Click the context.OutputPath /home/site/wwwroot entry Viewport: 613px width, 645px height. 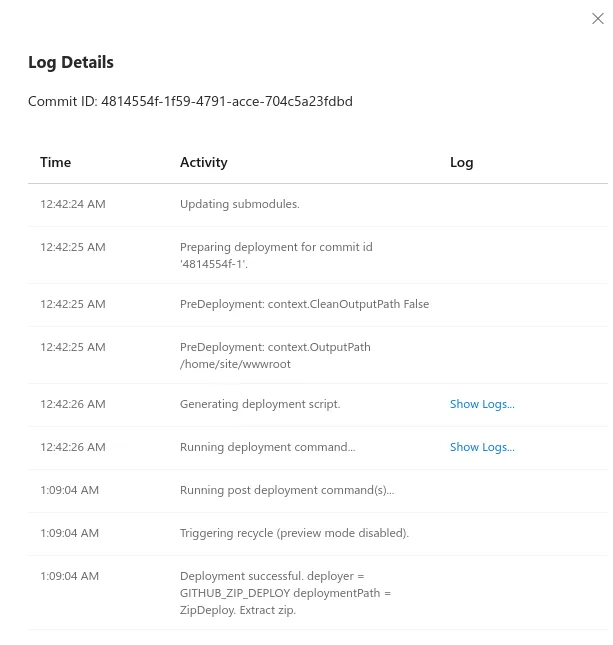click(x=275, y=355)
